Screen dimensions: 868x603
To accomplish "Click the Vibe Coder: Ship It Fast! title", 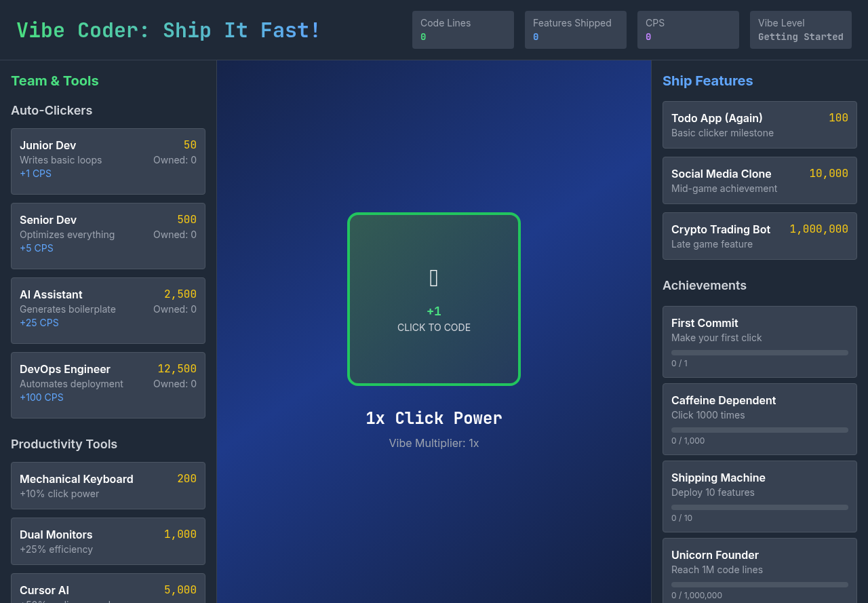I will coord(167,30).
